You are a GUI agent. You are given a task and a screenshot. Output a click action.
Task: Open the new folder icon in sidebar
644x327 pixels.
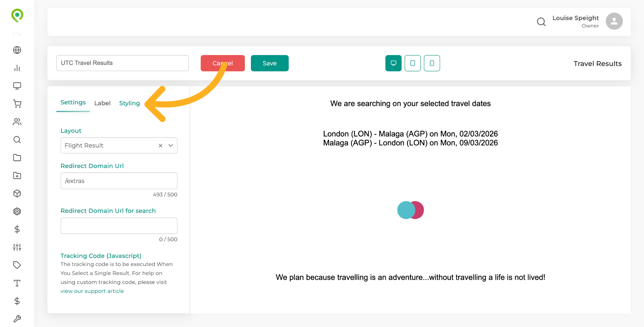17,175
